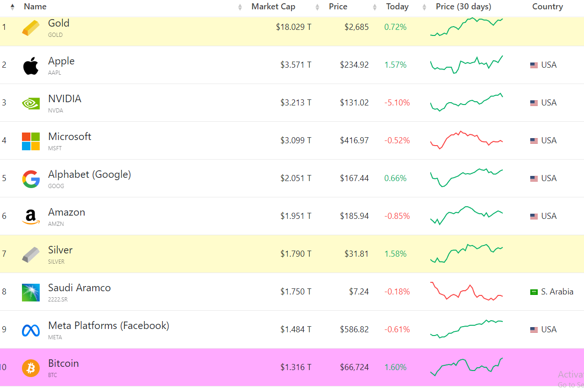The width and height of the screenshot is (584, 392).
Task: Click the $586.82 price value
Action: point(354,329)
